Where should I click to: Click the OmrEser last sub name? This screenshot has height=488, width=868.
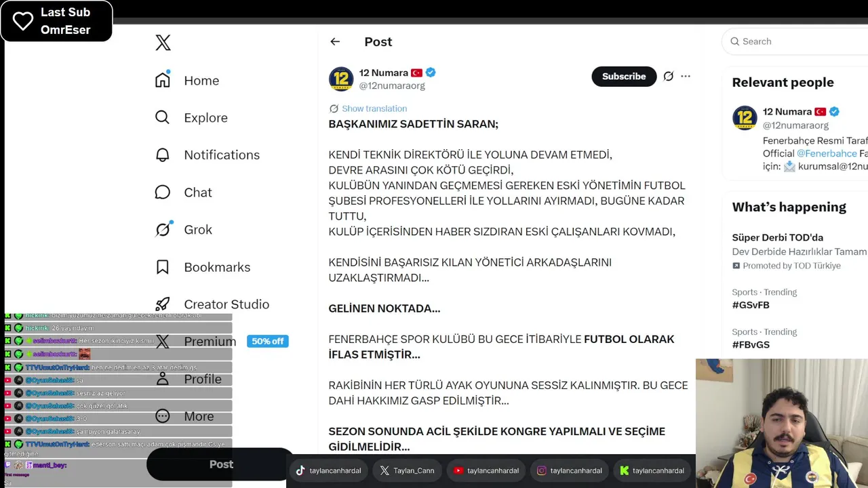pos(65,30)
